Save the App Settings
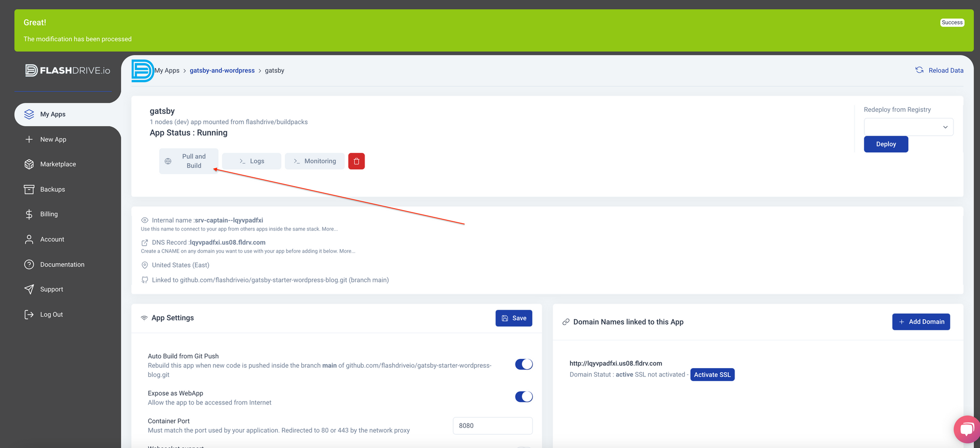 pos(514,318)
